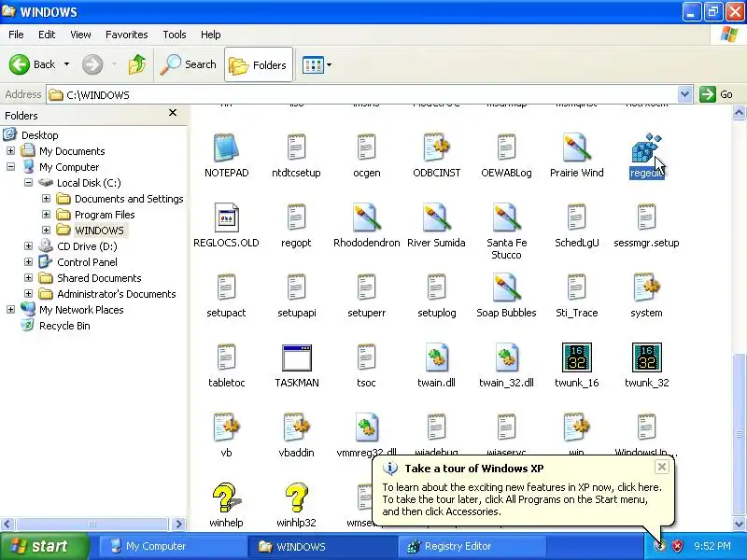Open the View menu
The width and height of the screenshot is (747, 560).
tap(80, 35)
